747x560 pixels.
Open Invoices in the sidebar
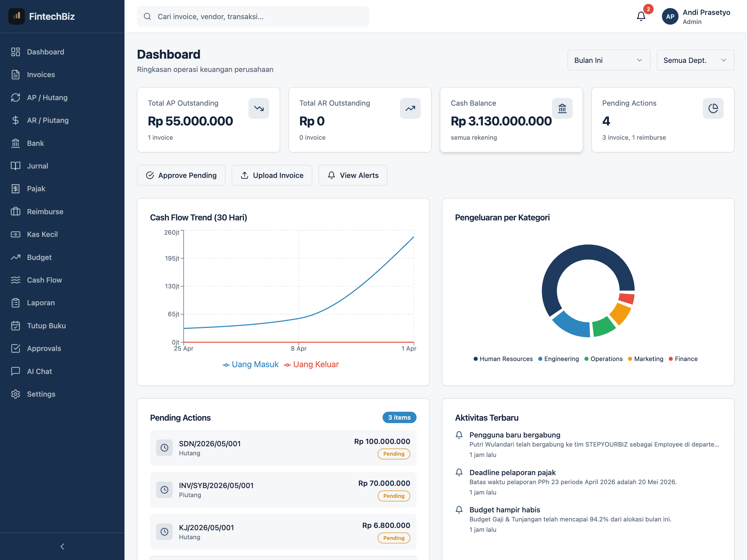[x=62, y=75]
